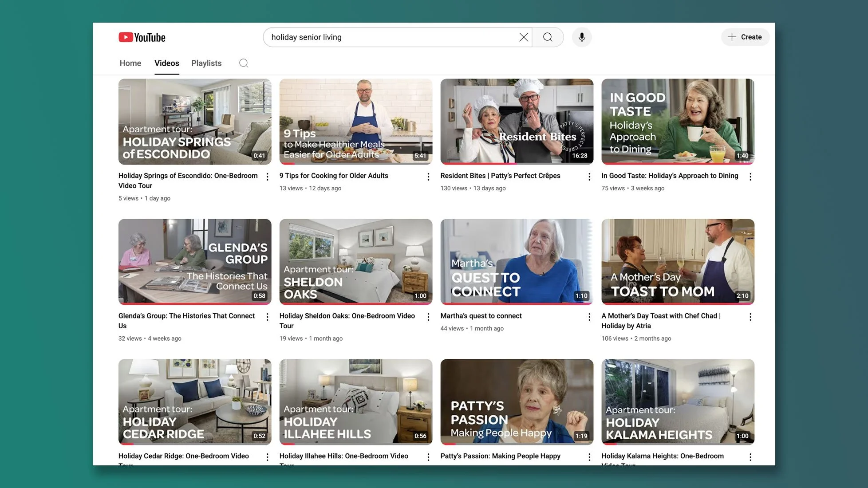Open options menu for Glenda's Group video
868x488 pixels.
pyautogui.click(x=267, y=317)
